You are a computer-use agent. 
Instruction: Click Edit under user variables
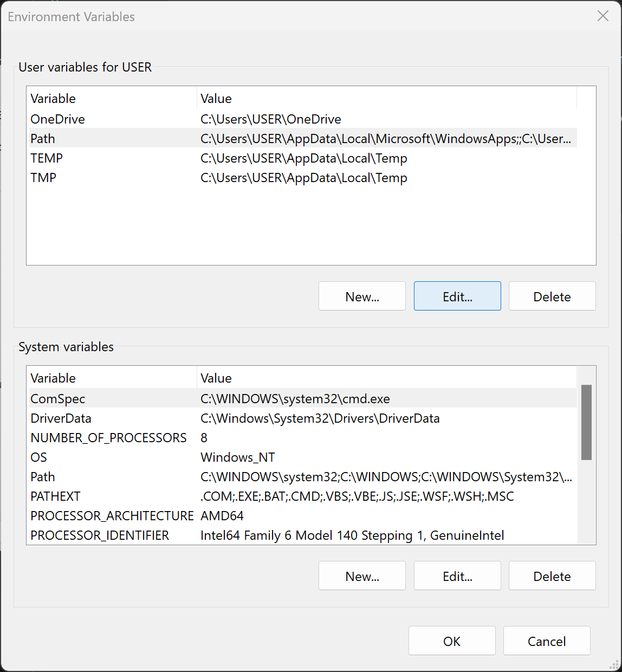[457, 296]
